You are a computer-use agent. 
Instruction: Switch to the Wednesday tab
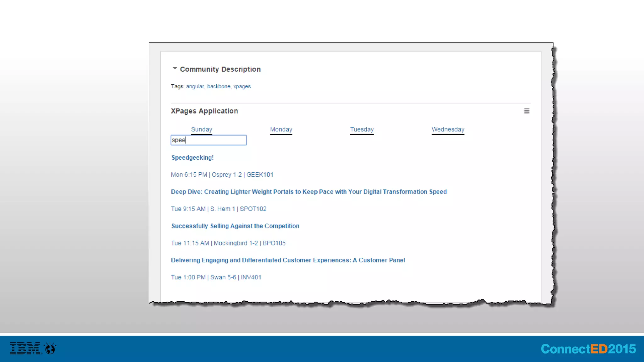pyautogui.click(x=448, y=129)
